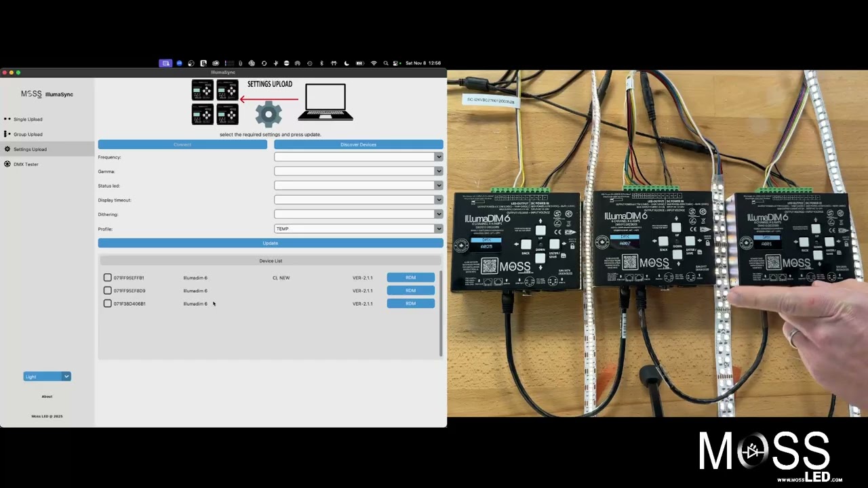This screenshot has width=868, height=488.
Task: Click the Discover Devices button
Action: tap(358, 144)
